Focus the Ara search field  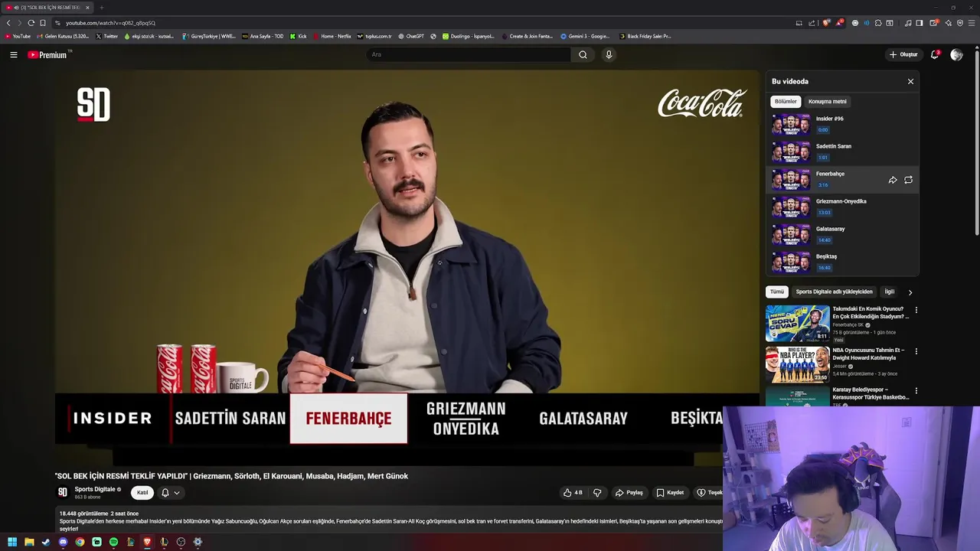click(469, 54)
